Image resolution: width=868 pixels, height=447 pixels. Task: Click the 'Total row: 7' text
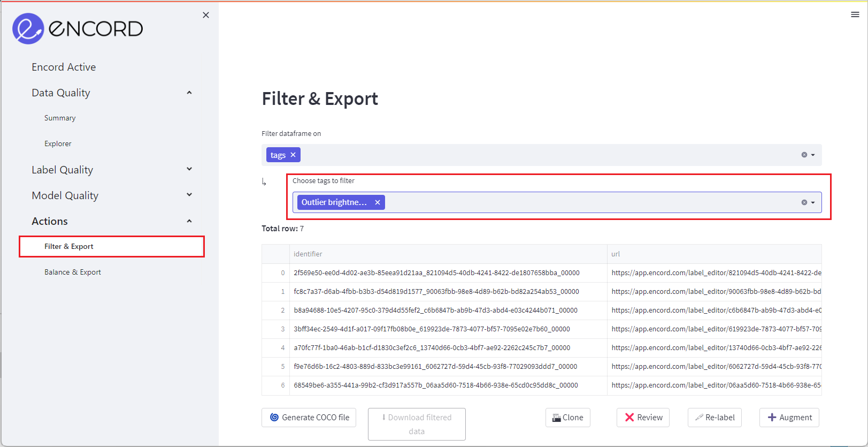tap(282, 229)
